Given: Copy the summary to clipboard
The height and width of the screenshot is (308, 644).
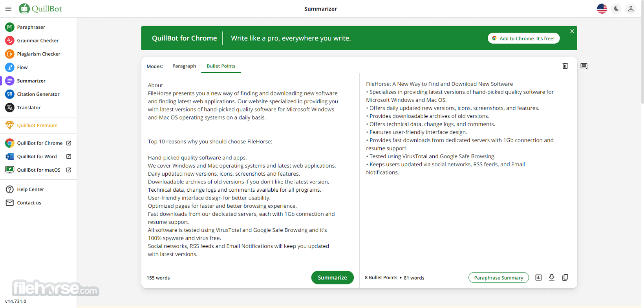Looking at the screenshot, I should click(x=565, y=277).
